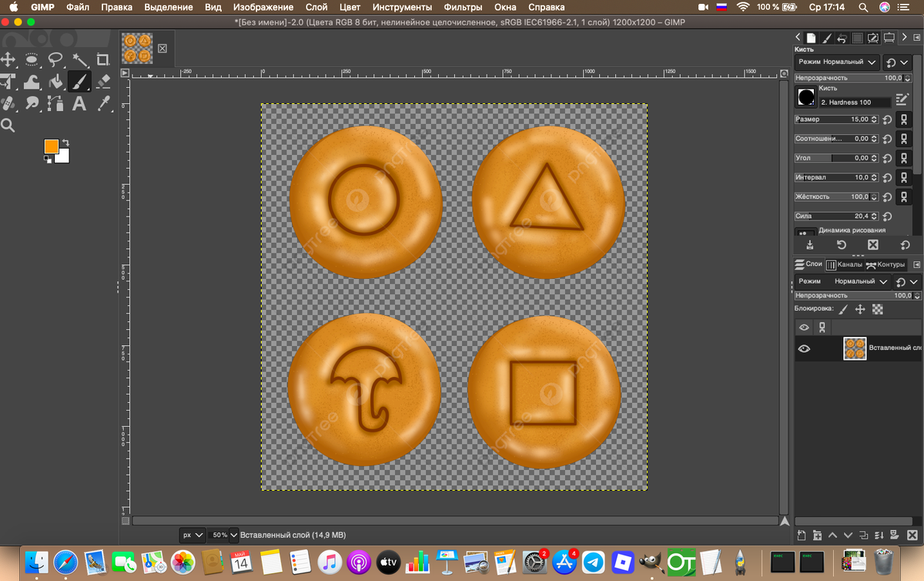Delete tool preset in tool options
The width and height of the screenshot is (924, 581).
[872, 245]
